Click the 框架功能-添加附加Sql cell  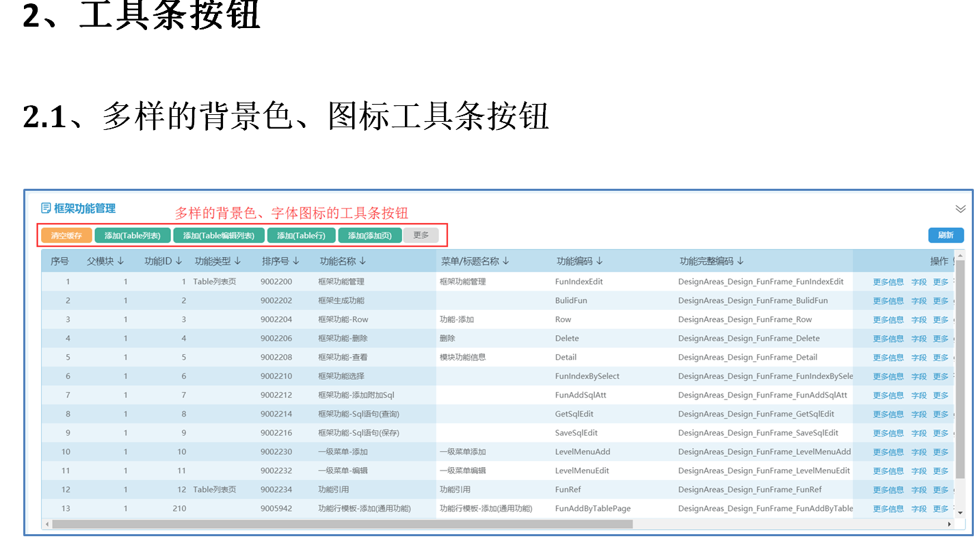click(x=356, y=395)
